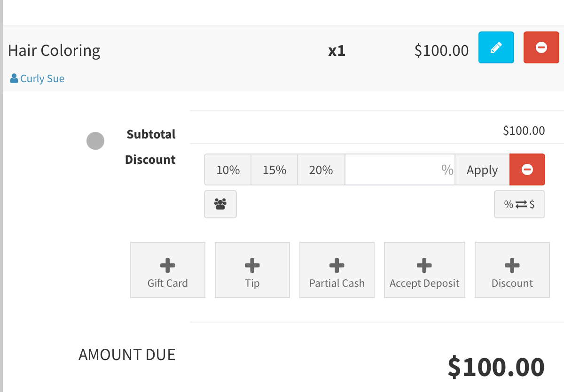Viewport: 564px width, 392px height.
Task: Click the x1 quantity of Hair Coloring
Action: tap(337, 51)
